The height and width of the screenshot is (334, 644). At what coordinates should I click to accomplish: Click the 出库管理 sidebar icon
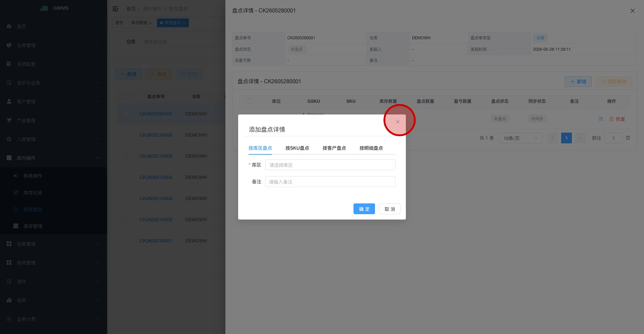coord(9,244)
